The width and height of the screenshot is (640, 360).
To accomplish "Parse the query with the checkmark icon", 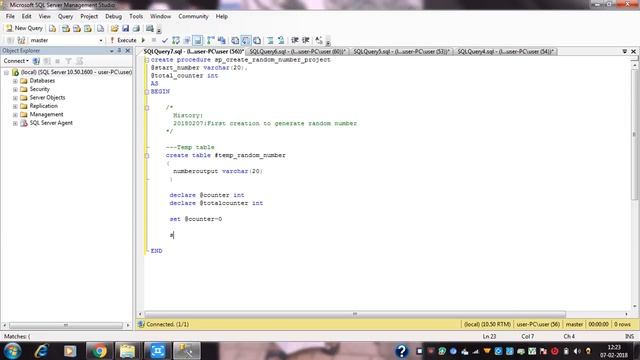I will [x=165, y=40].
